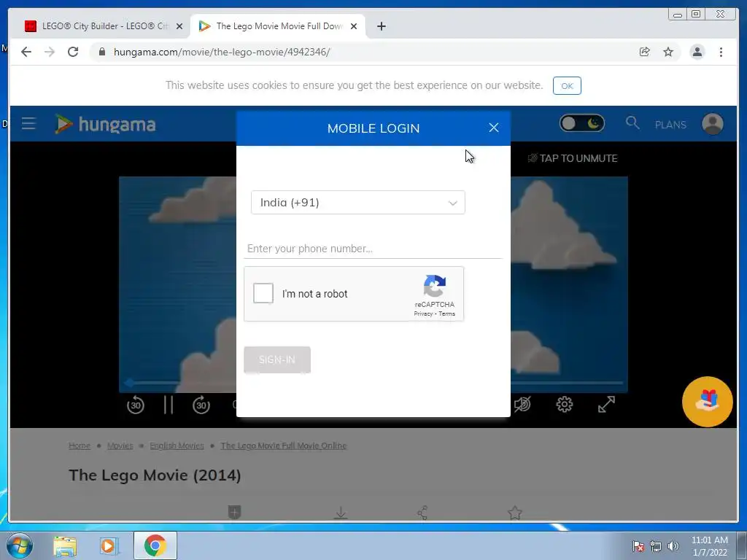Image resolution: width=747 pixels, height=560 pixels.
Task: Click the user profile avatar
Action: tap(712, 124)
